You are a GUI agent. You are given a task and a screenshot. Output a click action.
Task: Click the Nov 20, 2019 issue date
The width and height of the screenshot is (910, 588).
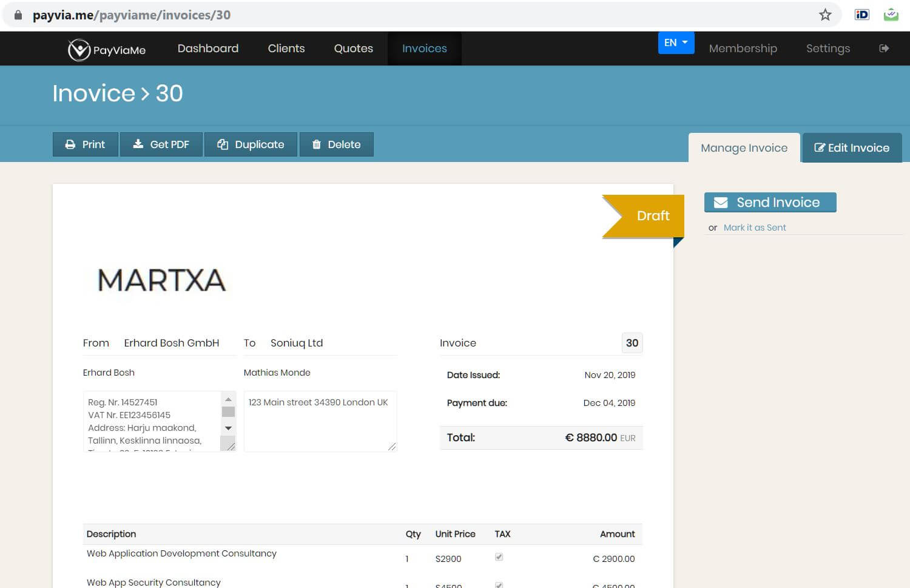point(610,375)
